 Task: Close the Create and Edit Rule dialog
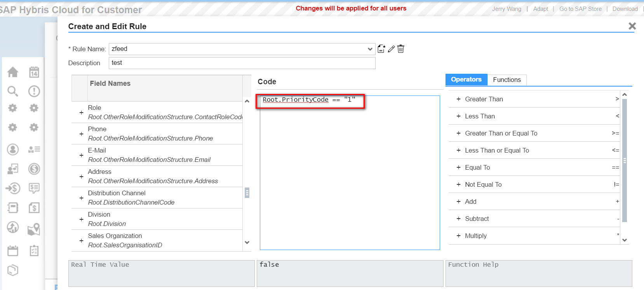coord(632,26)
